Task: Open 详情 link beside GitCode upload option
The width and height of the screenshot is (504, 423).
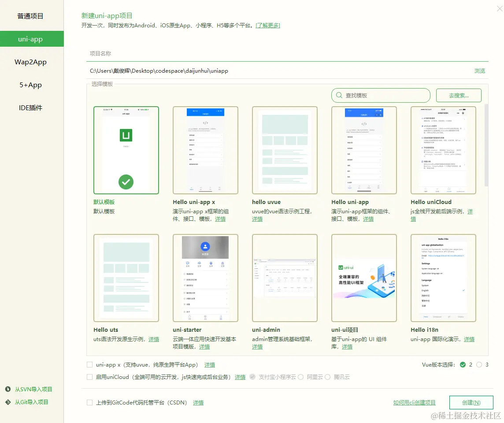Action: pyautogui.click(x=198, y=403)
